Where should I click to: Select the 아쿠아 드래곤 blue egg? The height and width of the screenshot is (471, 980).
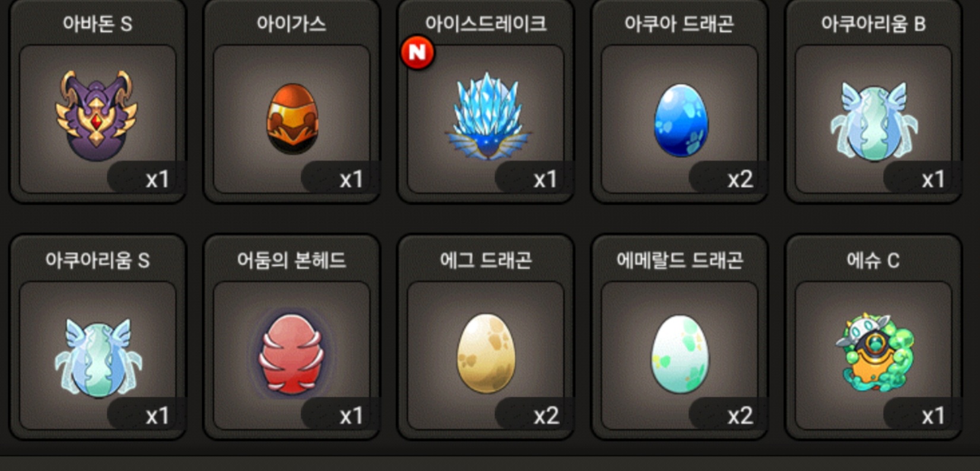pos(681,120)
